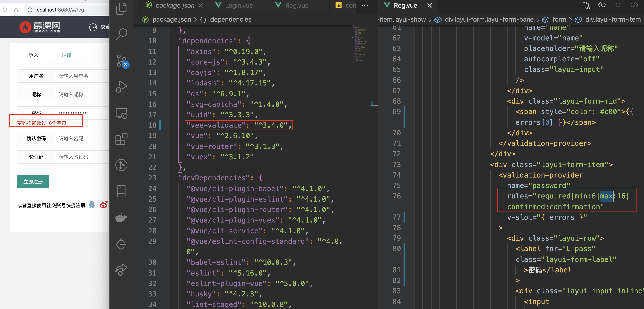
Task: Open the Run and Debug view
Action: [121, 87]
